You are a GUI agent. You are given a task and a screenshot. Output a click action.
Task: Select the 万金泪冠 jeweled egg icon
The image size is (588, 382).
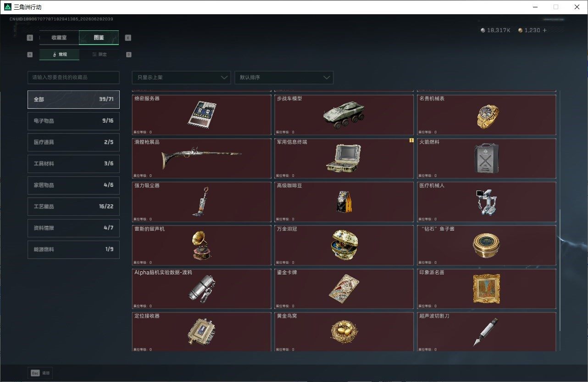344,245
